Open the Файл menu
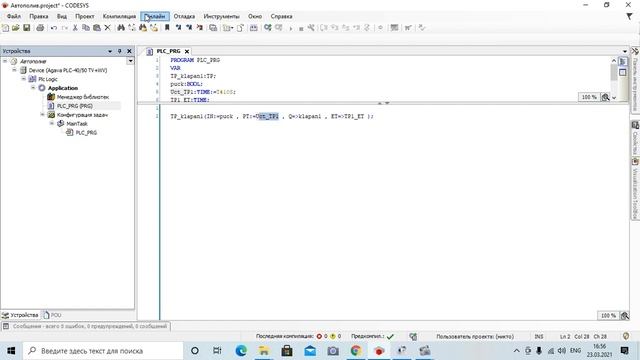This screenshot has height=360, width=640. click(14, 16)
